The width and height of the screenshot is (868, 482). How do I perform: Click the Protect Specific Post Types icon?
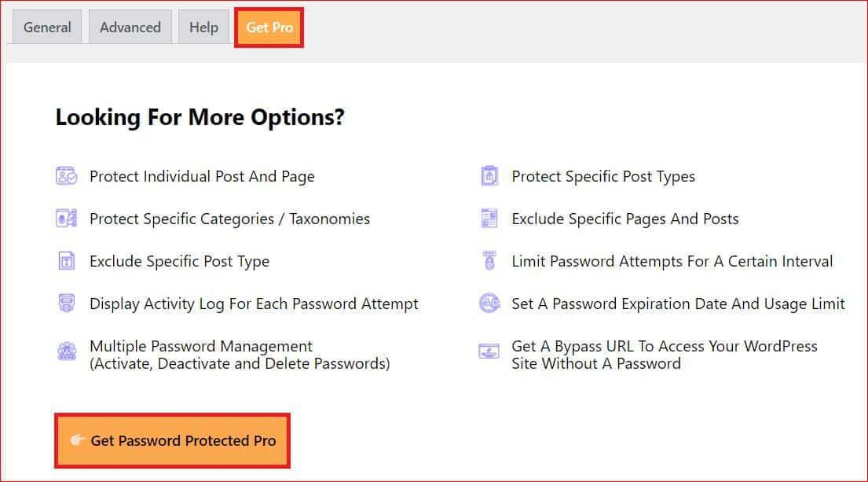489,176
